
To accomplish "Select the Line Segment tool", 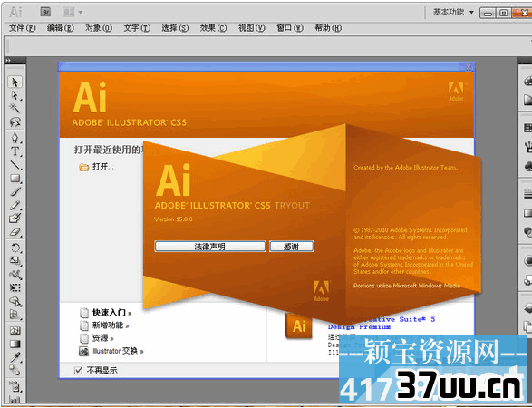I will pyautogui.click(x=15, y=165).
